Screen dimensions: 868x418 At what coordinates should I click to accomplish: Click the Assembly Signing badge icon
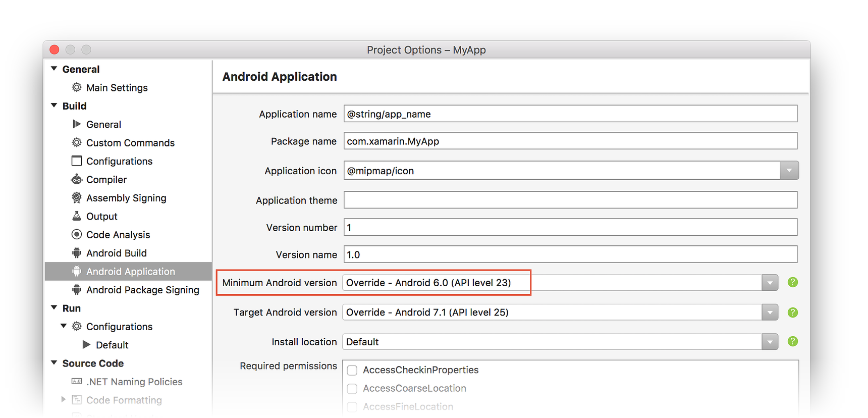77,197
